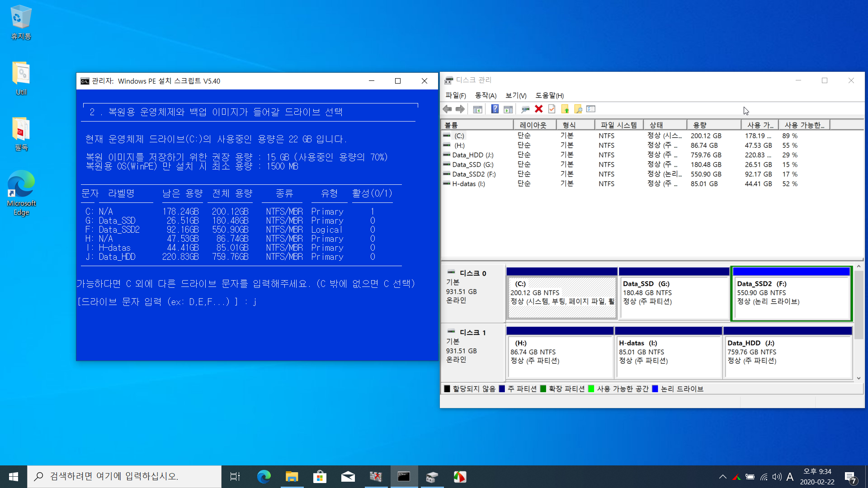Click the folder with green arrow icon
The height and width of the screenshot is (488, 868).
[x=565, y=109]
